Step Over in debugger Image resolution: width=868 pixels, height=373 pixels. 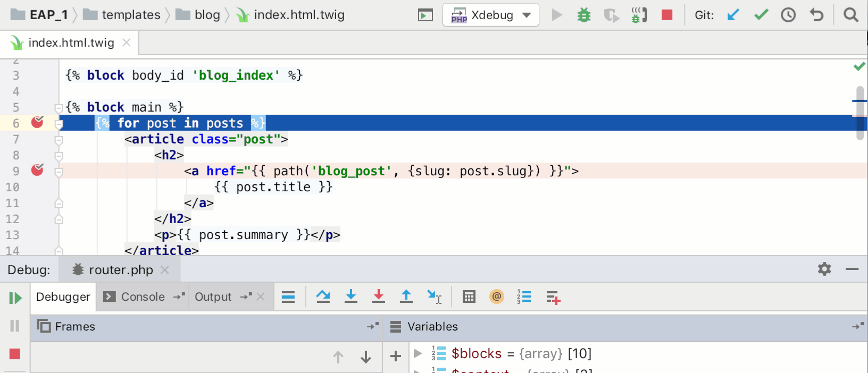(323, 296)
